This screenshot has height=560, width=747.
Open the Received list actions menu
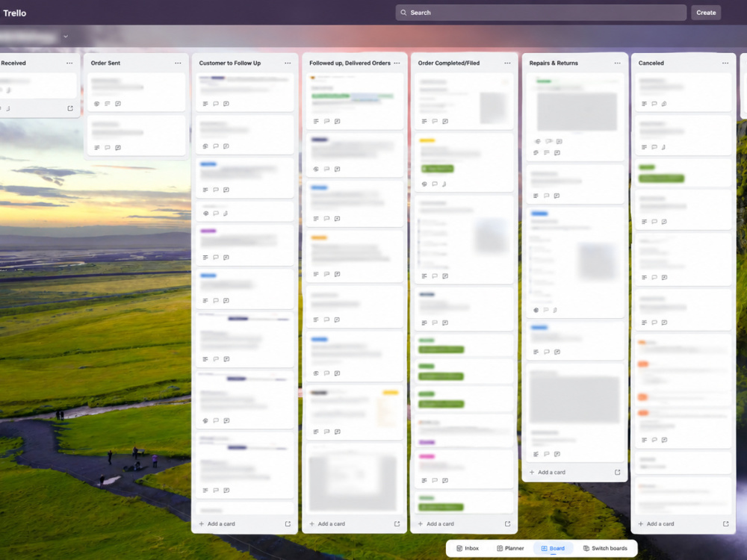point(69,63)
